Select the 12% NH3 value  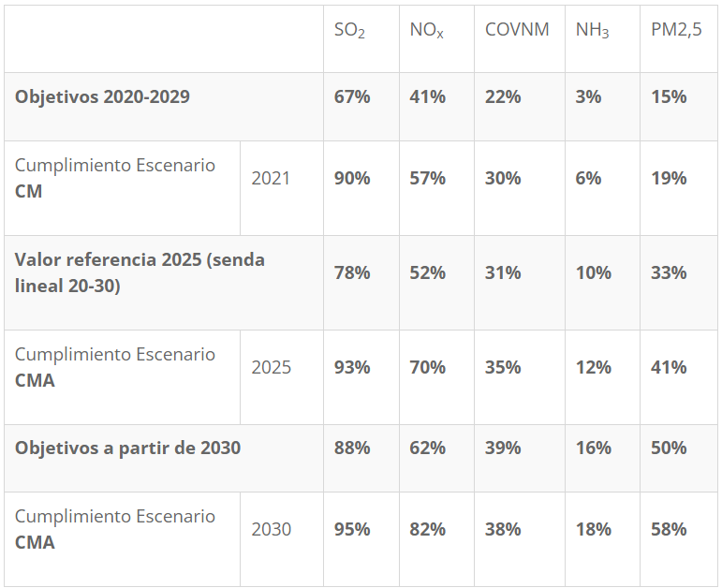(x=593, y=367)
